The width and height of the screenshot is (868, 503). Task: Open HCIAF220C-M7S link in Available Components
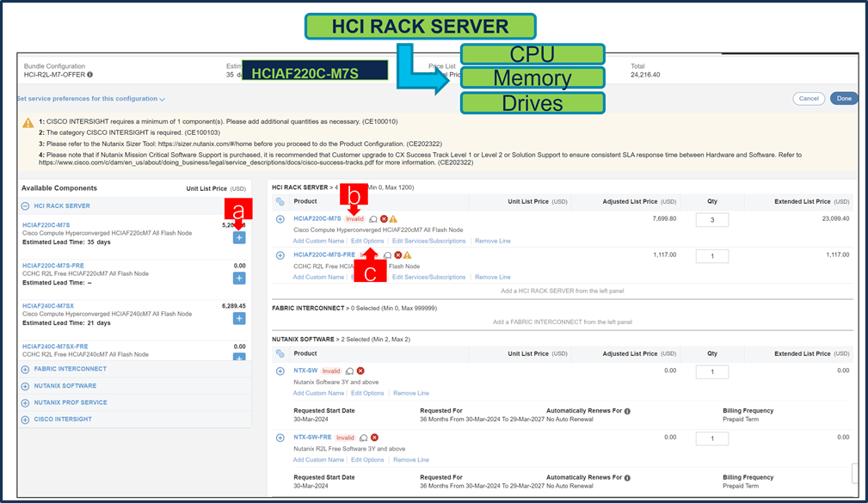pos(46,225)
